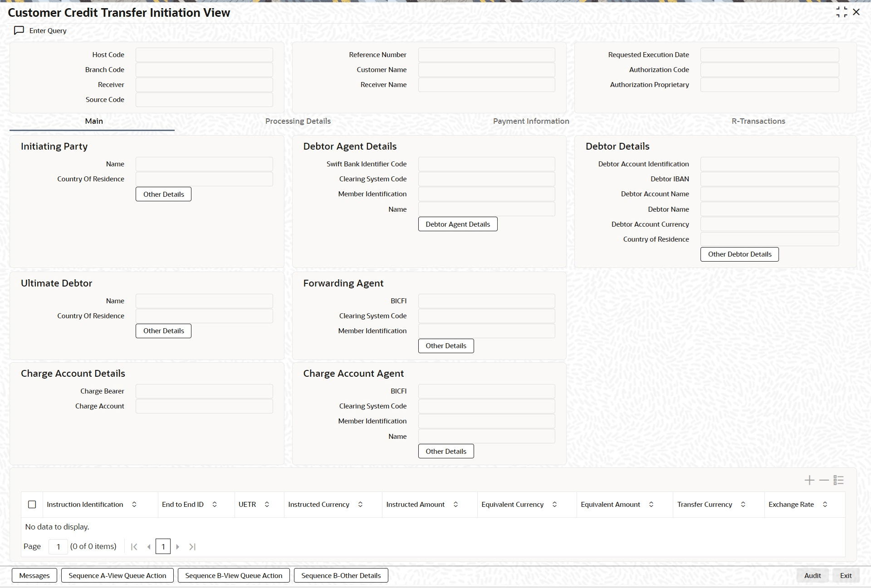
Task: Switch to Processing Details tab
Action: pyautogui.click(x=298, y=121)
